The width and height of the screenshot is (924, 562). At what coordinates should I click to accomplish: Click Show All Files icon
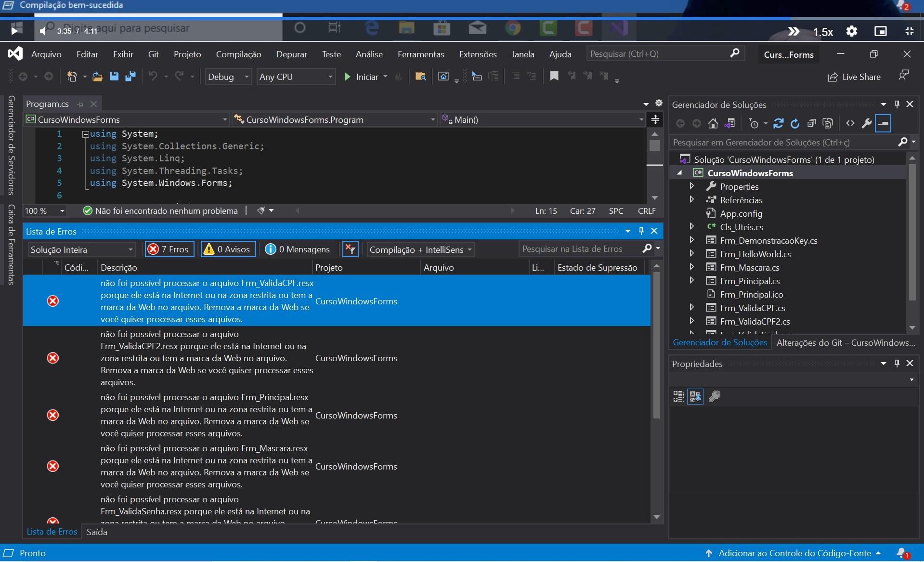point(828,124)
